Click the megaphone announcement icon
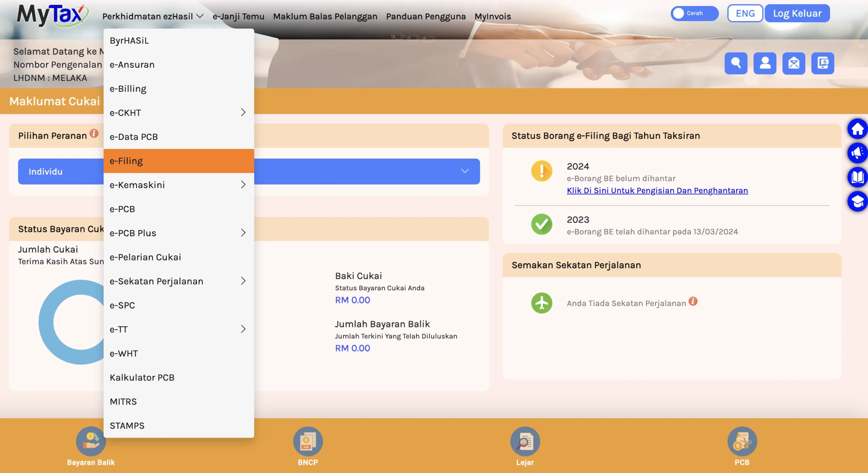868x473 pixels. [x=857, y=153]
